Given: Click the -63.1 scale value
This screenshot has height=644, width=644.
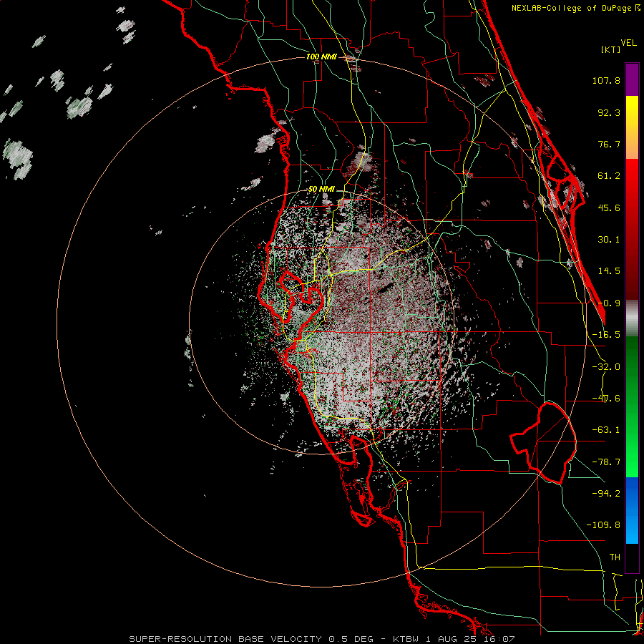Looking at the screenshot, I should (x=606, y=430).
